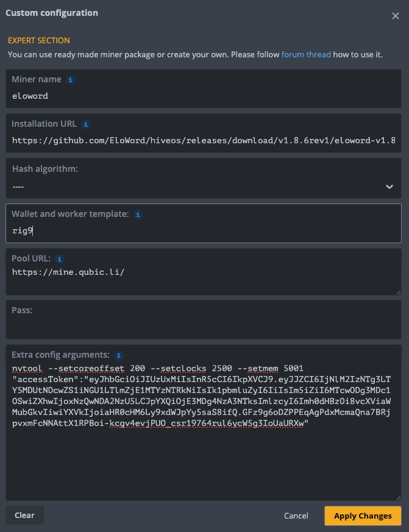This screenshot has width=409, height=532.
Task: Open the Hash algorithm chevron arrow
Action: 389,186
